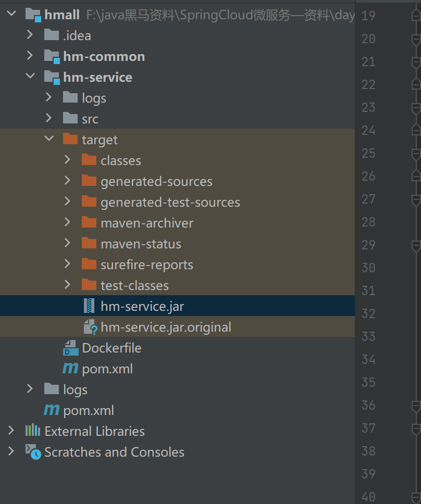The height and width of the screenshot is (504, 421).
Task: Expand the root-level logs folder chevron
Action: [x=30, y=388]
